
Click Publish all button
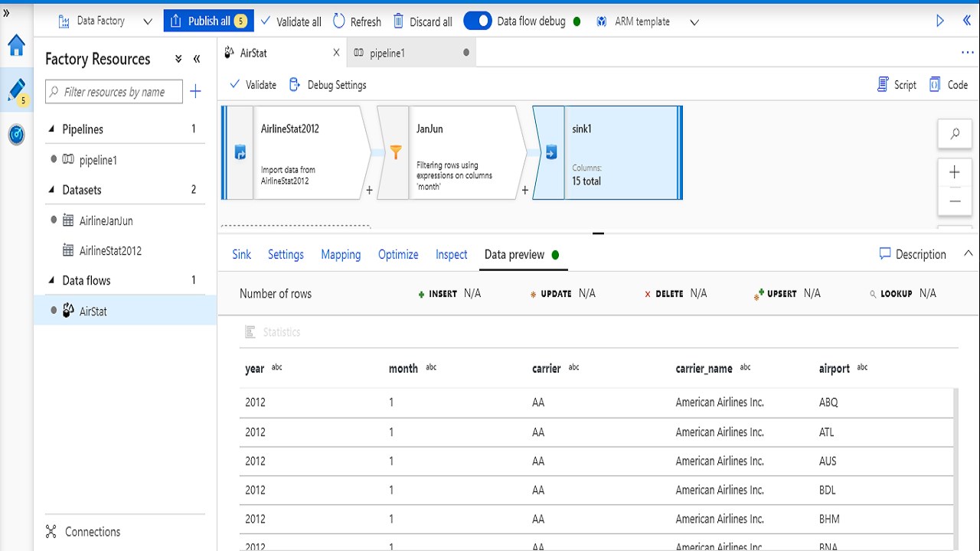point(208,21)
